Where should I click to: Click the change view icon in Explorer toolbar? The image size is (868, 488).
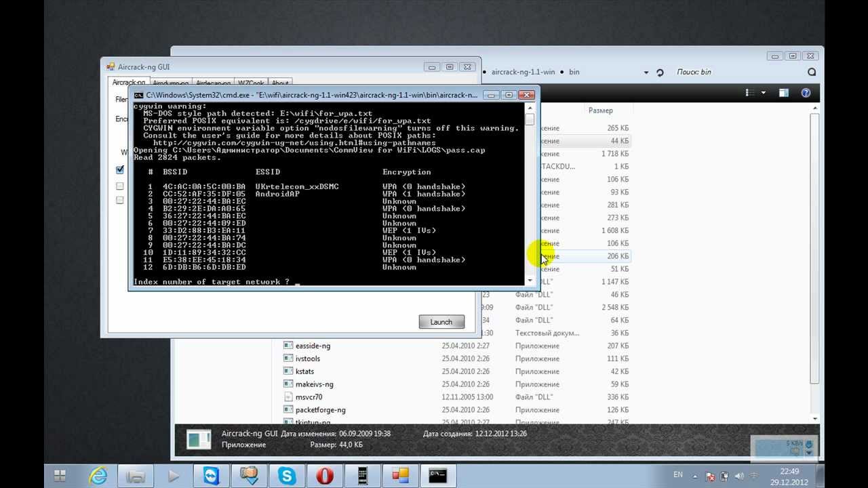point(750,93)
